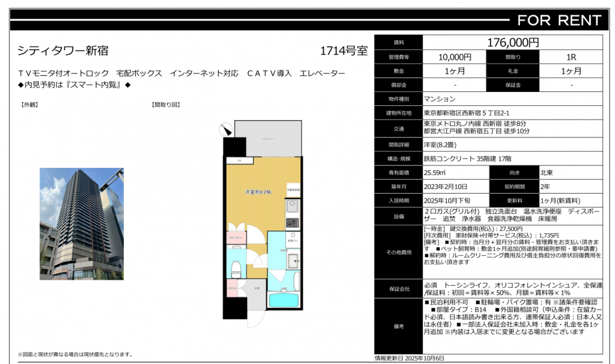615x364 pixels.
Task: Select the rent amount 176,000円
Action: (x=513, y=42)
